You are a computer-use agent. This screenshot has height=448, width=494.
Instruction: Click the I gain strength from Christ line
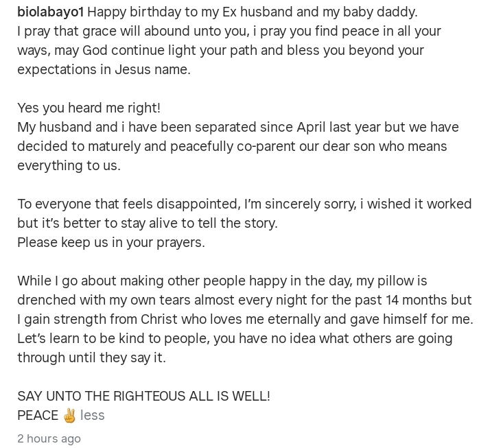pyautogui.click(x=246, y=319)
